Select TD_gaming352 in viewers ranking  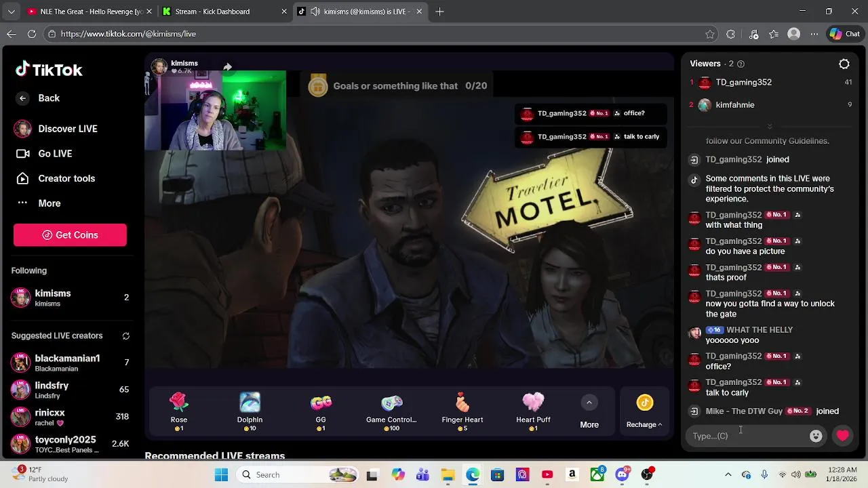click(770, 83)
